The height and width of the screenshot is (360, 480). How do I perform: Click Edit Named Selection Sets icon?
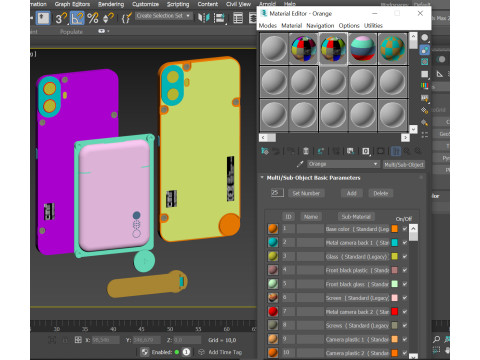point(126,18)
